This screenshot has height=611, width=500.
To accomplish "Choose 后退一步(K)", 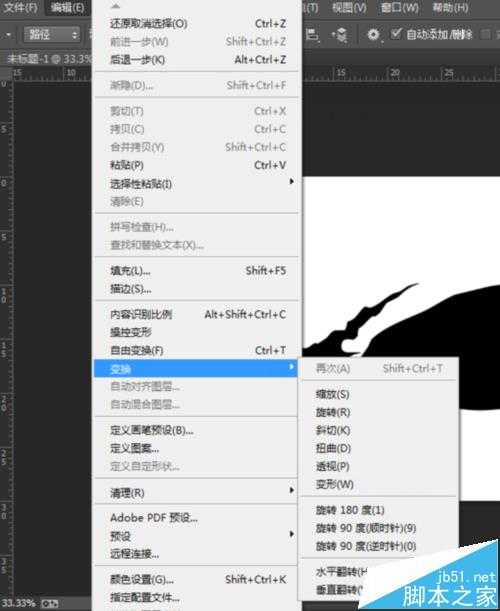I will [x=197, y=60].
